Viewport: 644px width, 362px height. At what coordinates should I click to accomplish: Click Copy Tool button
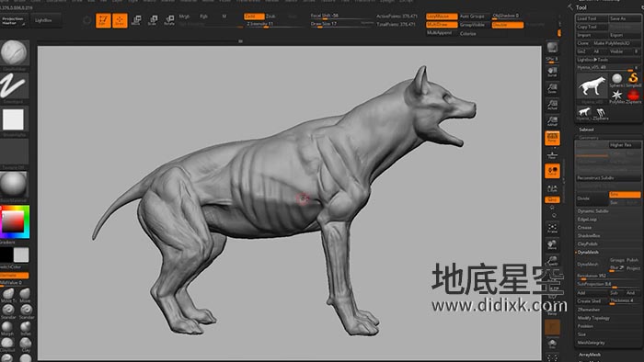click(592, 27)
